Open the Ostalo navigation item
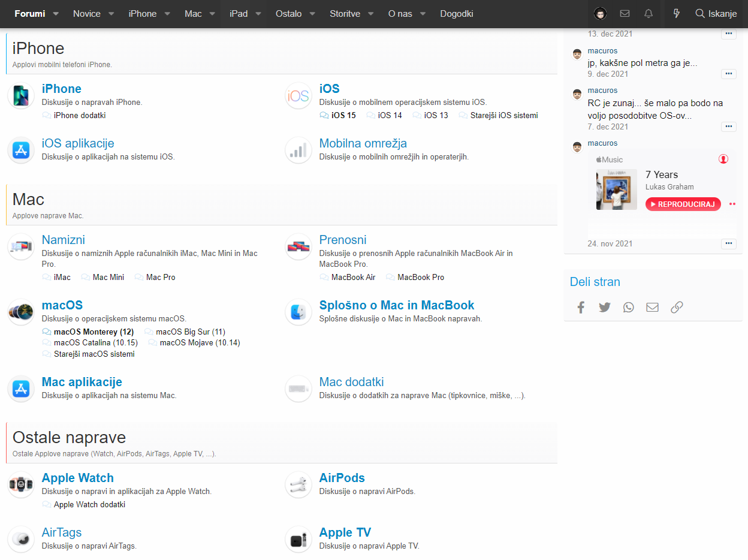Image resolution: width=748 pixels, height=560 pixels. point(289,14)
